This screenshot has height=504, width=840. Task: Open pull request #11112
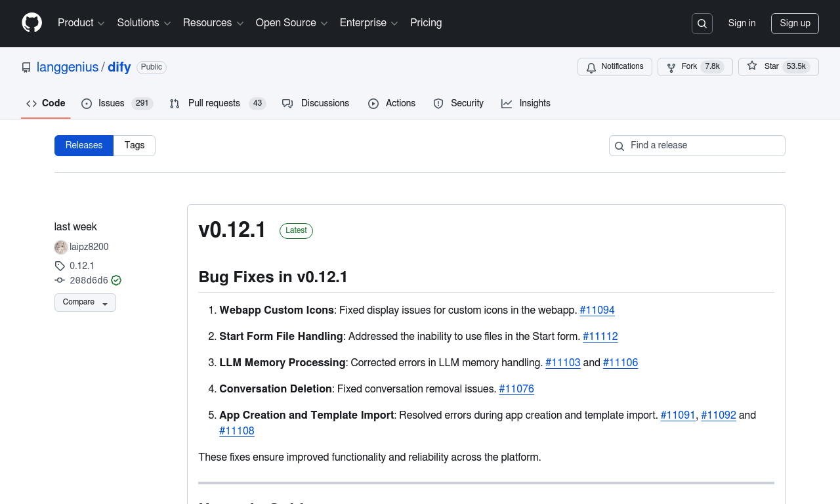tap(600, 337)
